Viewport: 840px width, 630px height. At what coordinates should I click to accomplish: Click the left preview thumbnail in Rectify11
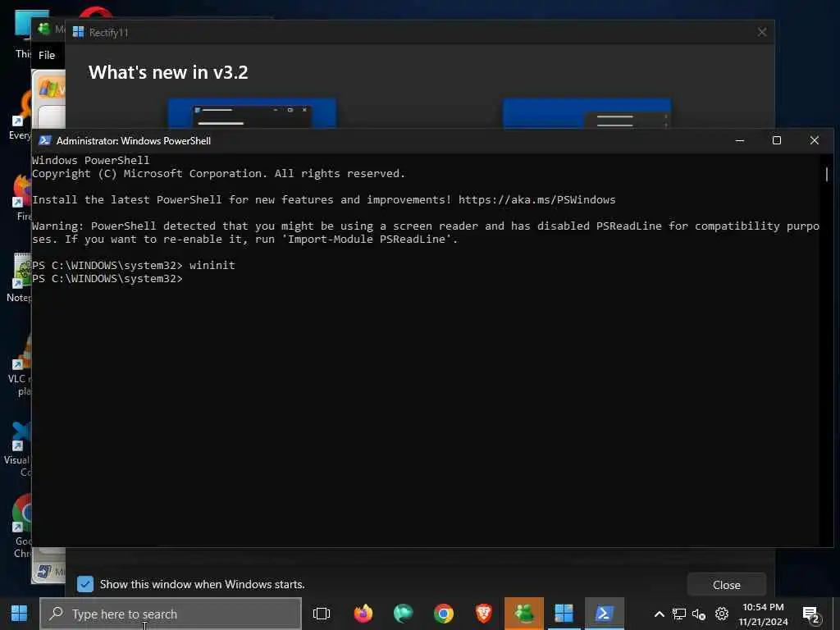pyautogui.click(x=253, y=113)
